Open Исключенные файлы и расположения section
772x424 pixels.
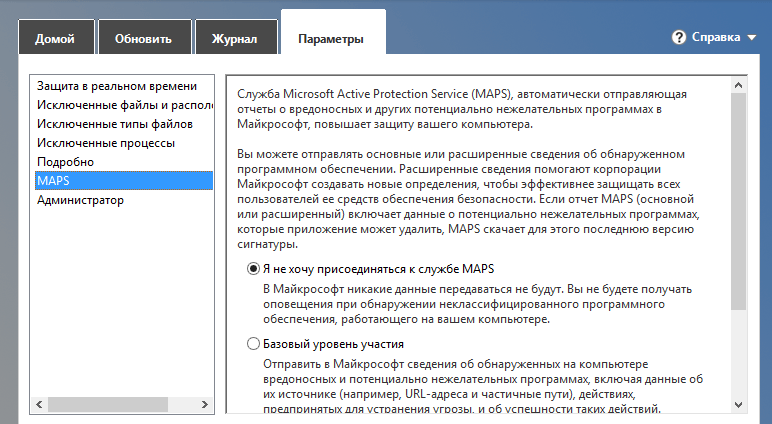click(122, 105)
